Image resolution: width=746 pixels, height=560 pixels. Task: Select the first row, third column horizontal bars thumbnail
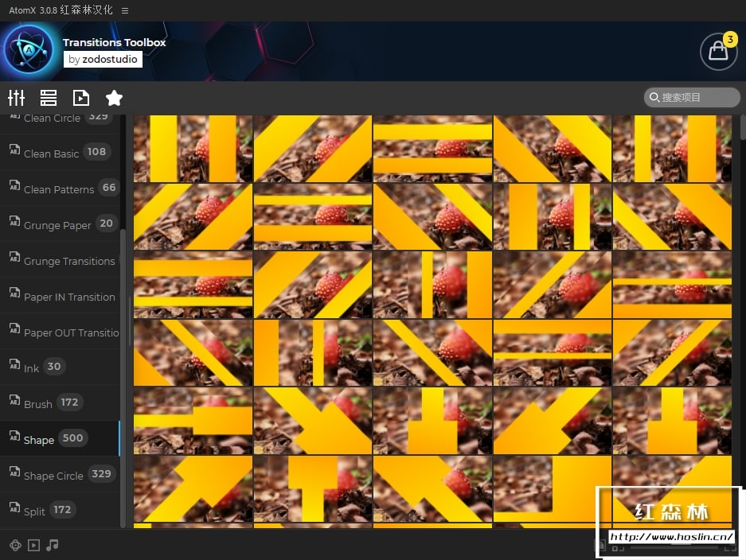[432, 149]
